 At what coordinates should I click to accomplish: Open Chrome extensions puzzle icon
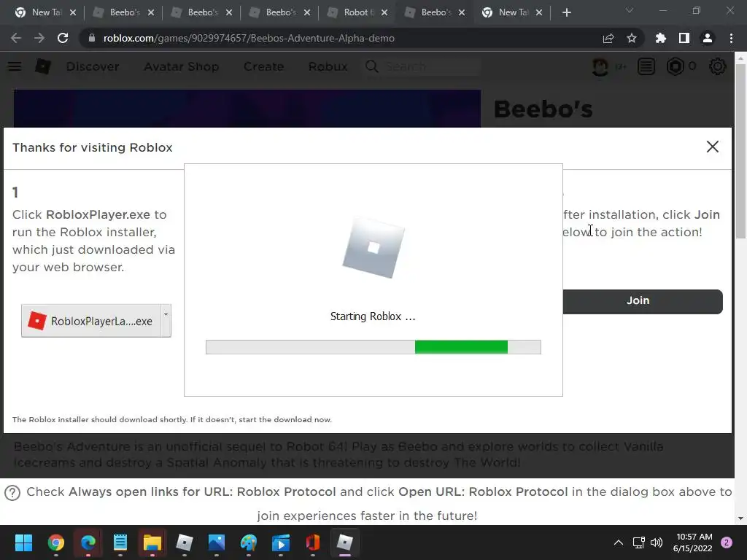pyautogui.click(x=660, y=38)
